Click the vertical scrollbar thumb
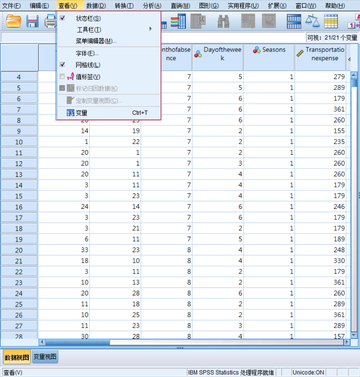Image resolution: width=360 pixels, height=377 pixels. [354, 84]
